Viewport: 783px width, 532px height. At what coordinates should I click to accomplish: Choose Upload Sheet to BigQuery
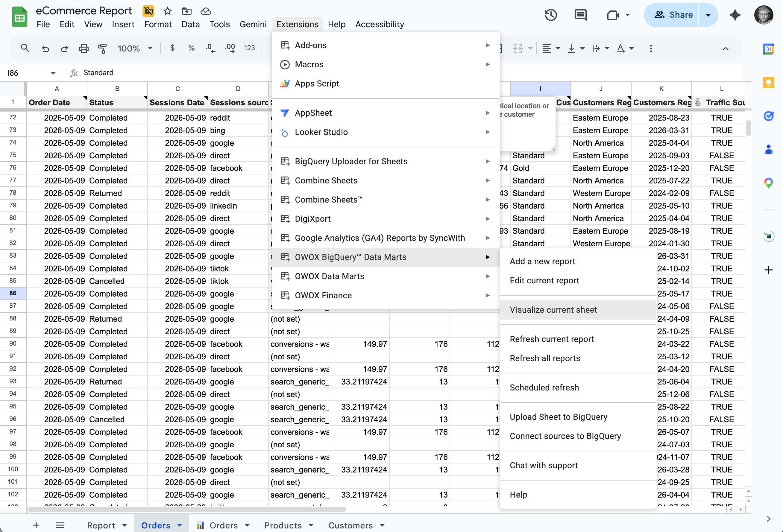[x=578, y=417]
